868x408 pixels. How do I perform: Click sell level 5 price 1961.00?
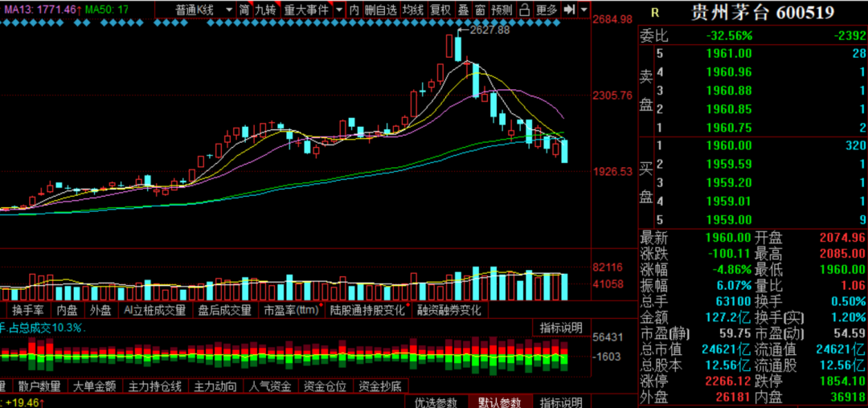(729, 53)
